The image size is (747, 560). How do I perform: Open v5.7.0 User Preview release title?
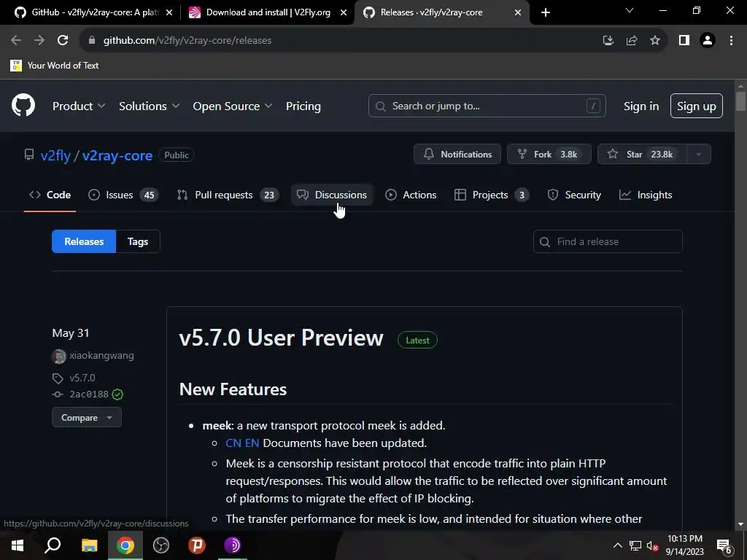tap(281, 338)
